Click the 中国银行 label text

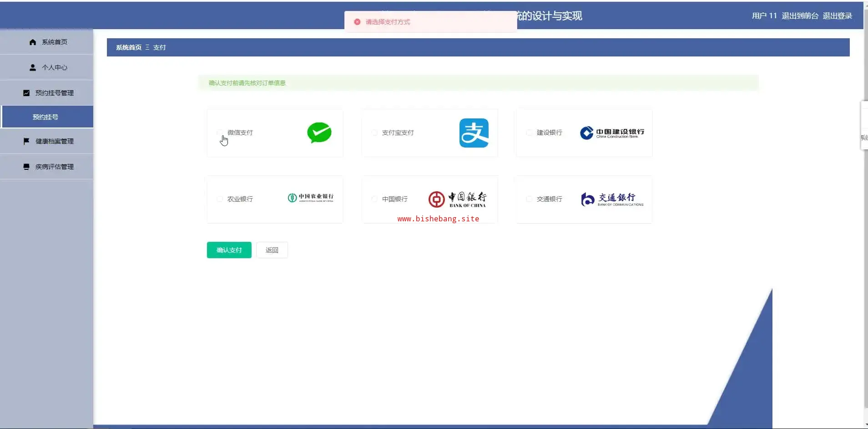point(395,199)
